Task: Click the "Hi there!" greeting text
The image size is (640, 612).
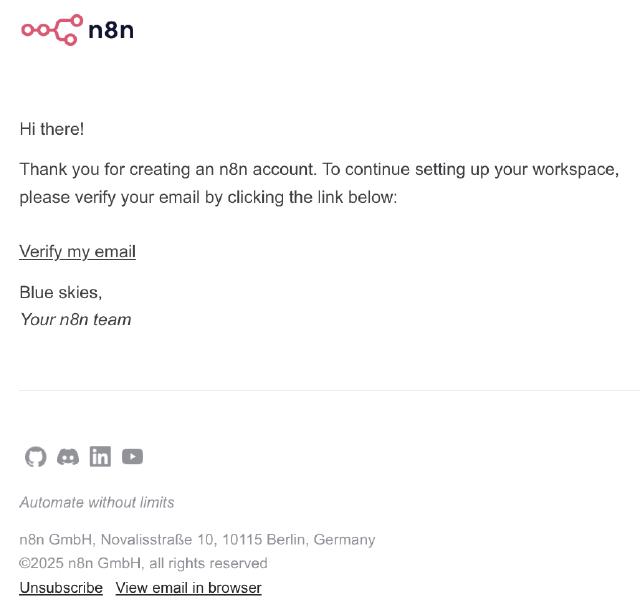Action: click(52, 129)
